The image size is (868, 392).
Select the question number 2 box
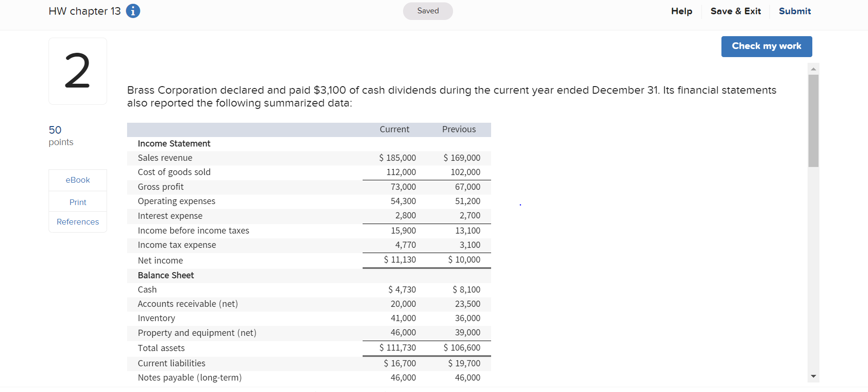[78, 71]
